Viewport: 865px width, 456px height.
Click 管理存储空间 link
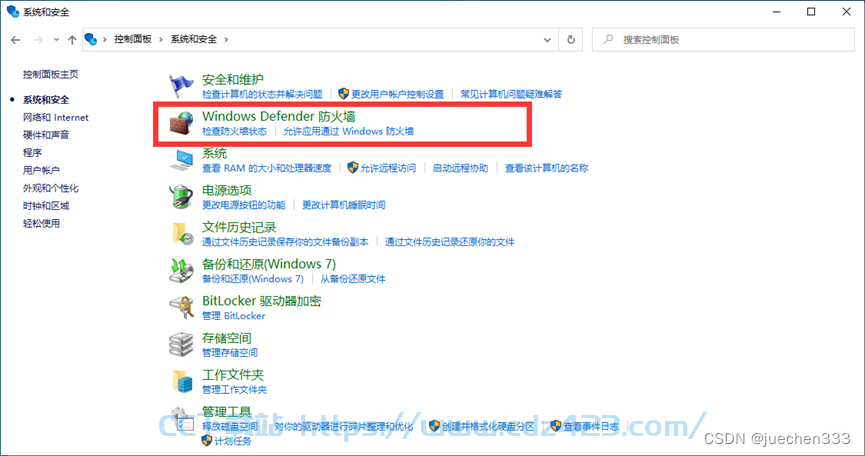click(230, 353)
